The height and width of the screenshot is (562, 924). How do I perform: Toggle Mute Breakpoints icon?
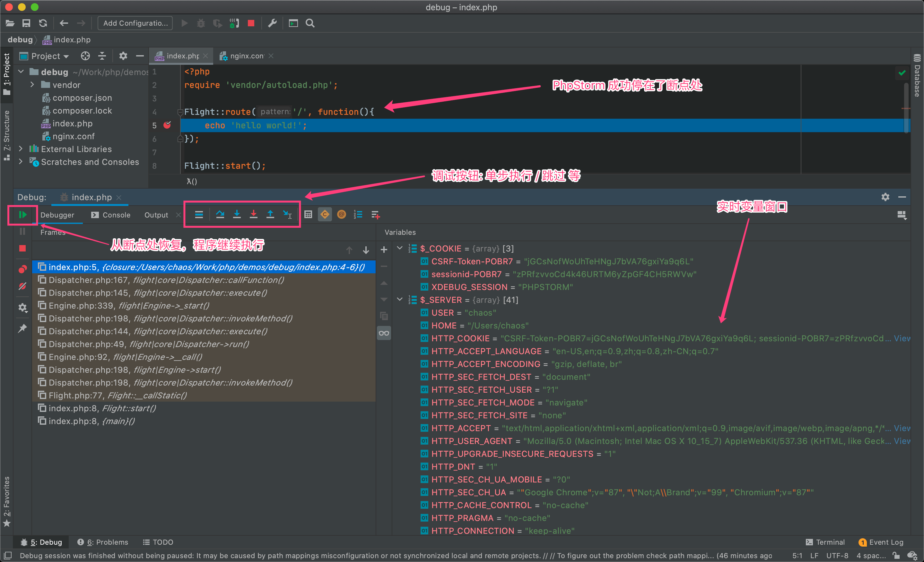point(22,287)
